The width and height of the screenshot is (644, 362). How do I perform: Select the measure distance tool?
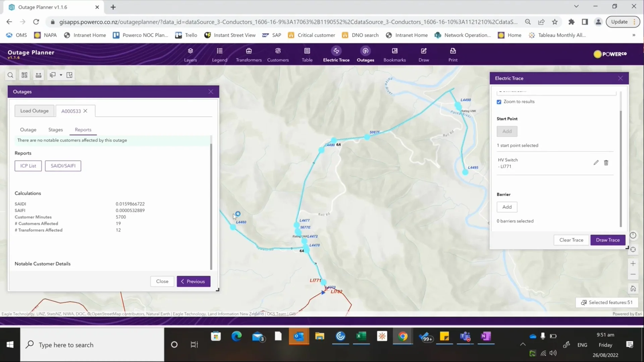pos(38,75)
